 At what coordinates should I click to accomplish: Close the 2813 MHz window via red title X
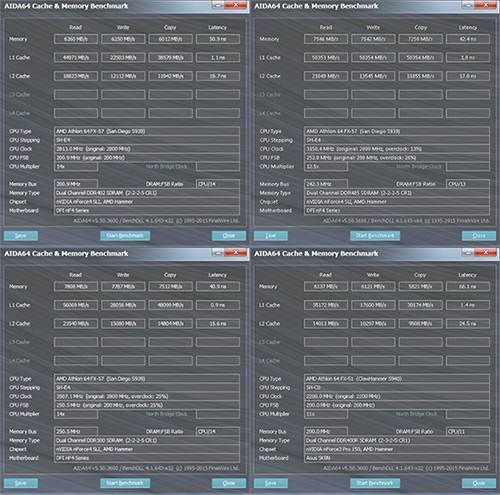pos(236,5)
